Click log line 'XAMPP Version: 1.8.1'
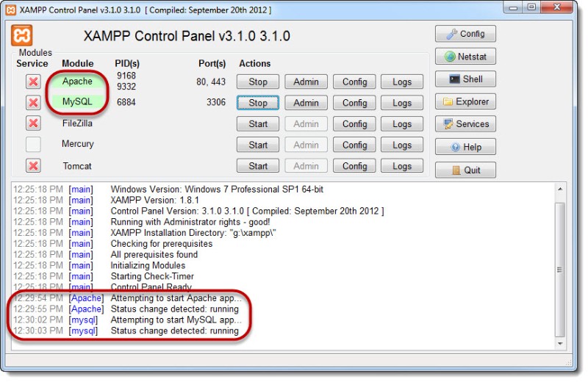Image resolution: width=588 pixels, height=382 pixels. point(155,201)
